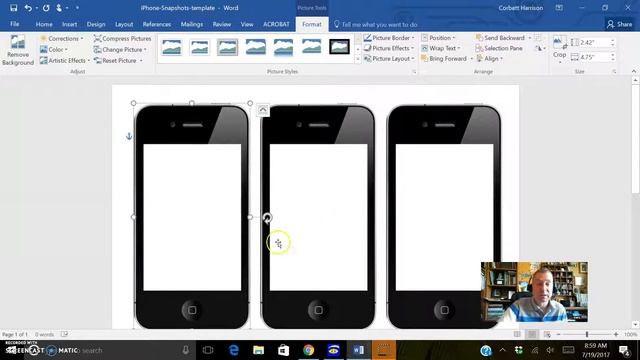Switch to the Mailings tab
This screenshot has height=360, width=640.
pos(192,24)
